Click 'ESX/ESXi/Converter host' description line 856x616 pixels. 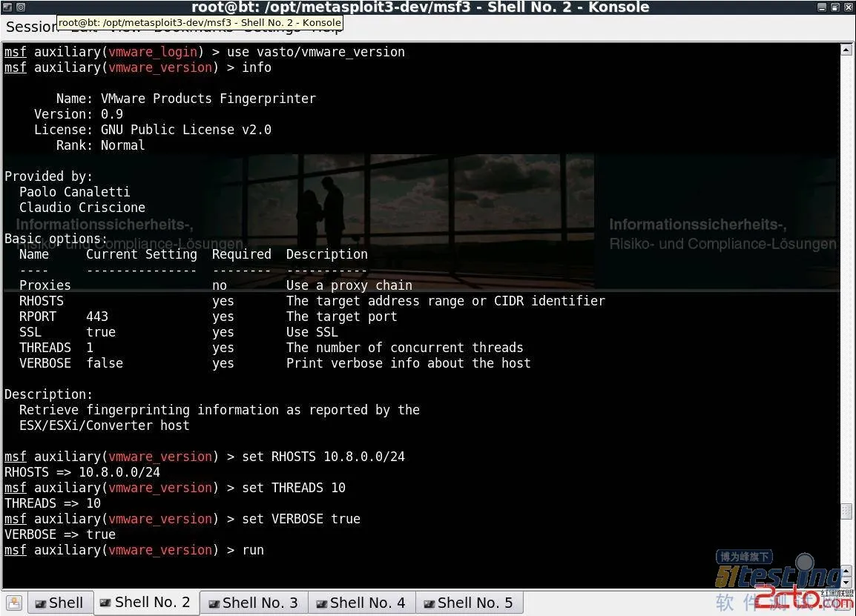pyautogui.click(x=105, y=425)
